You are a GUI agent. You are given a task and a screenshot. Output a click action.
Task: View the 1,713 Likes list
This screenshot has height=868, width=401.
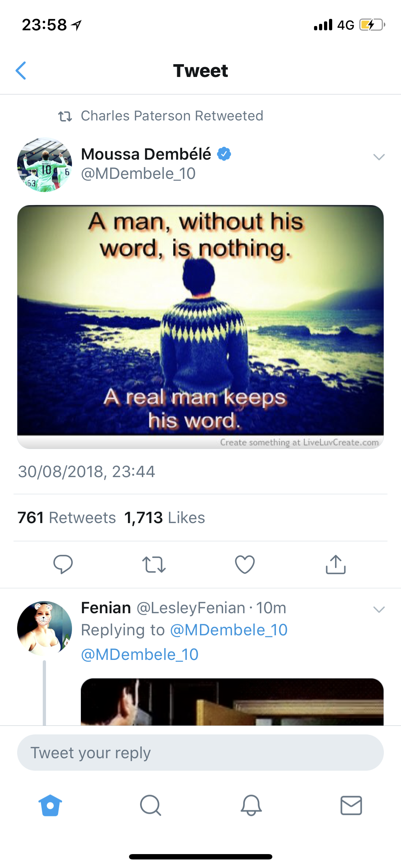click(165, 518)
